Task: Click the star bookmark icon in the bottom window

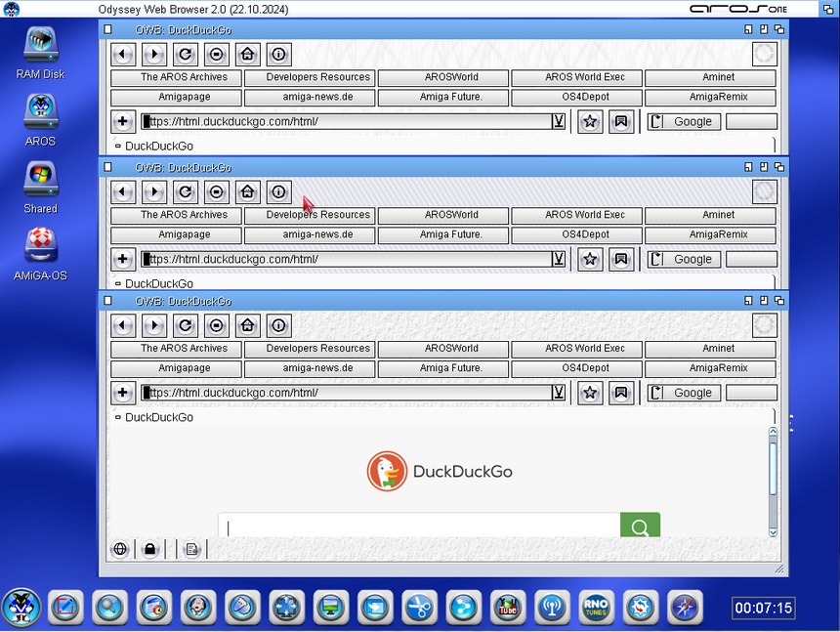Action: point(590,393)
